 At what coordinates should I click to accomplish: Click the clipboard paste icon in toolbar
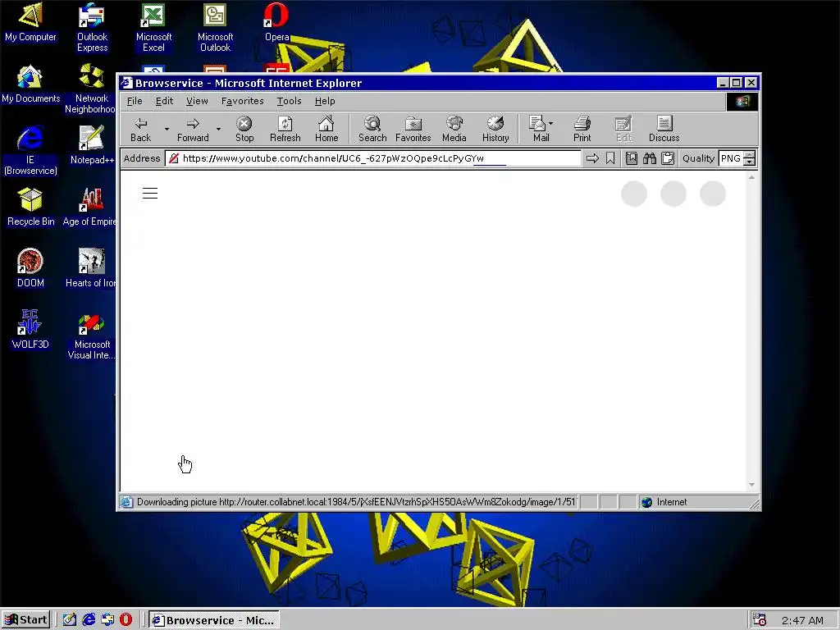(668, 158)
